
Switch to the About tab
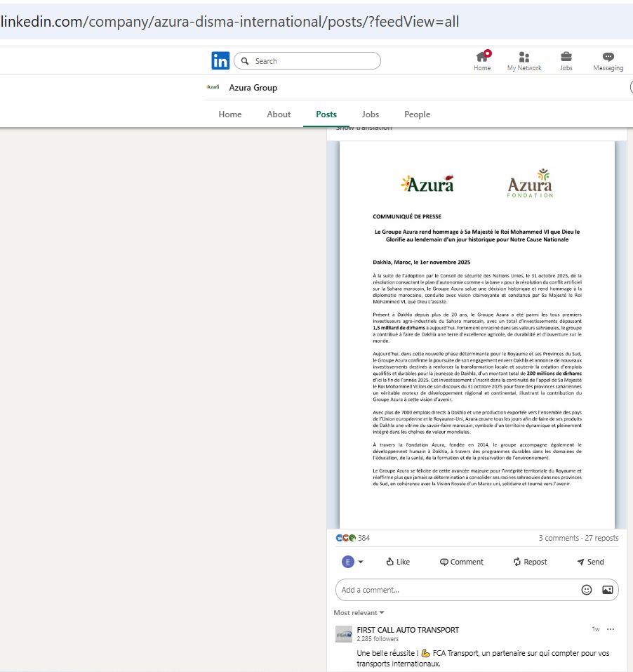click(279, 114)
